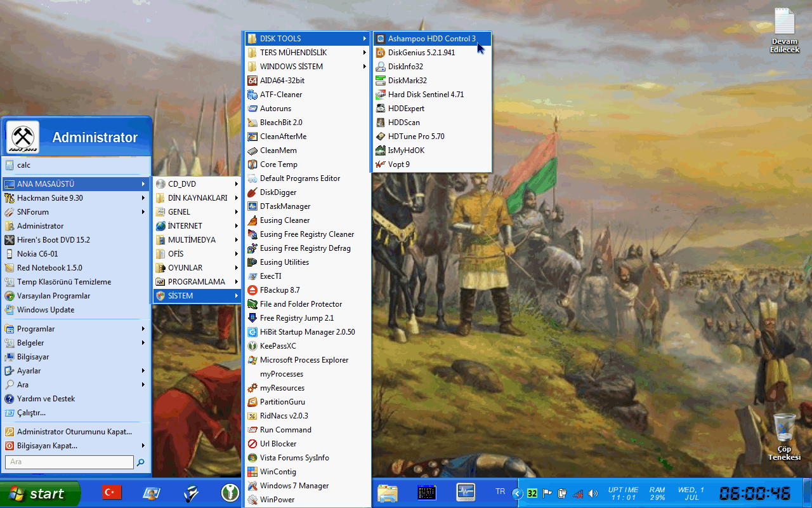
Task: Launch Autoruns icon
Action: click(252, 109)
